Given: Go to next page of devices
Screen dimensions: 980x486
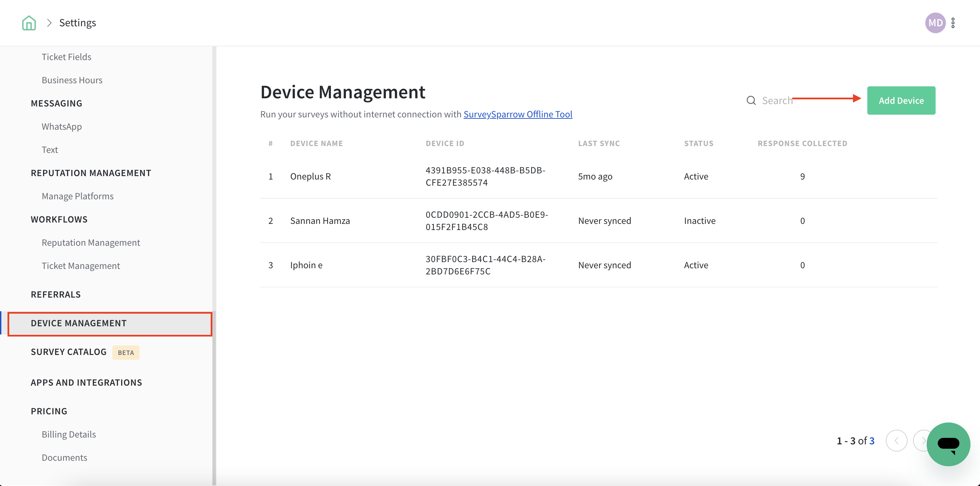Looking at the screenshot, I should pyautogui.click(x=921, y=441).
